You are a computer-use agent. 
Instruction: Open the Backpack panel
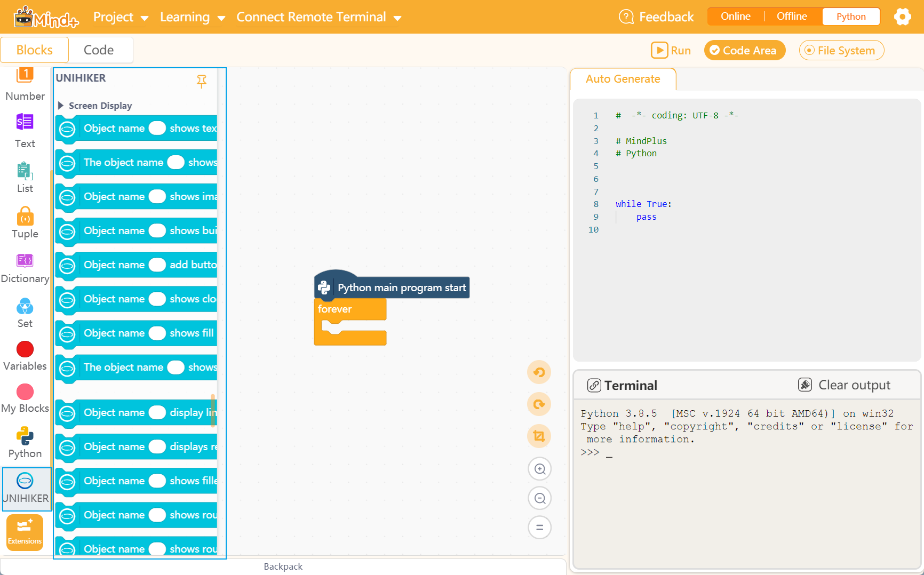click(x=283, y=566)
